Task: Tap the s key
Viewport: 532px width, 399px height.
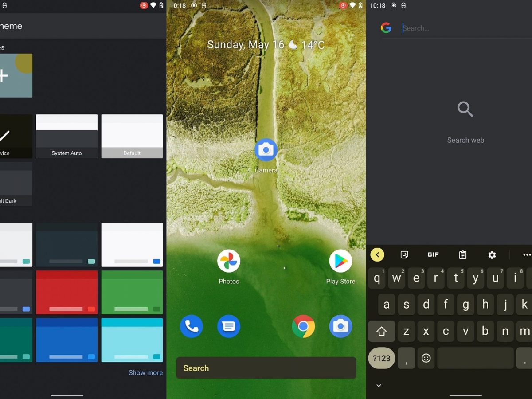Action: click(x=407, y=305)
